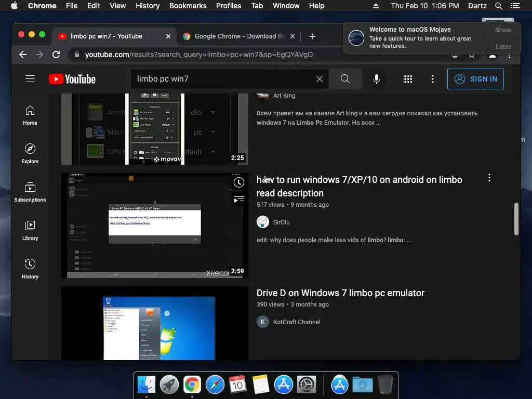Open the Bookmarks menu

coord(188,6)
